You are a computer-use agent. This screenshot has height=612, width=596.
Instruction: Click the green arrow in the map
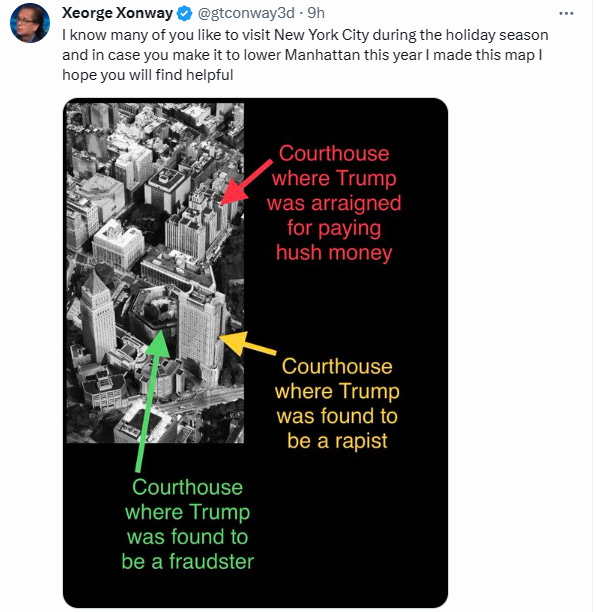click(152, 400)
